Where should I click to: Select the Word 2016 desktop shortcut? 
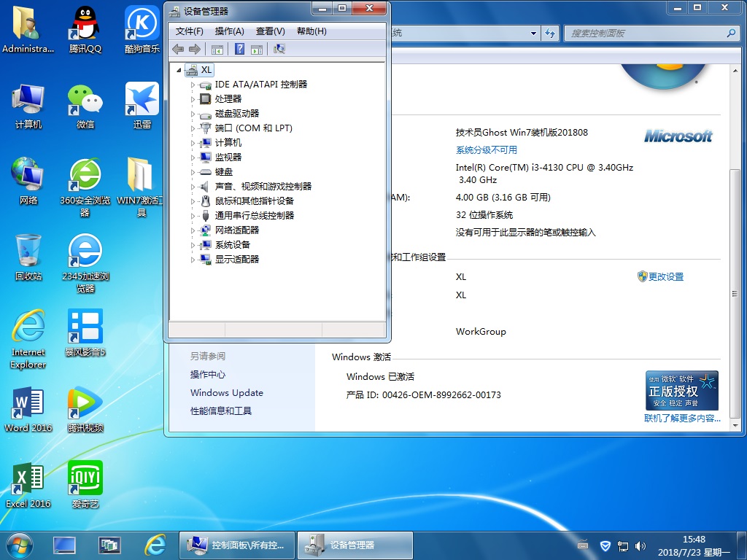[x=28, y=410]
